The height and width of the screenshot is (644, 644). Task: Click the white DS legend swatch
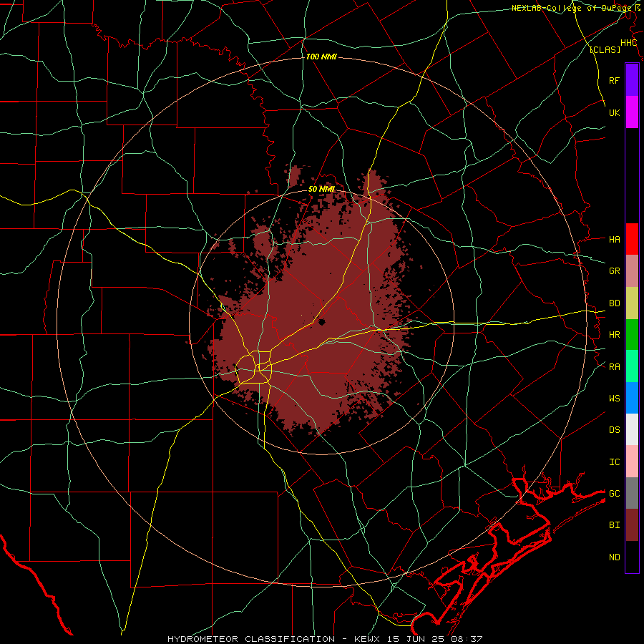[632, 429]
